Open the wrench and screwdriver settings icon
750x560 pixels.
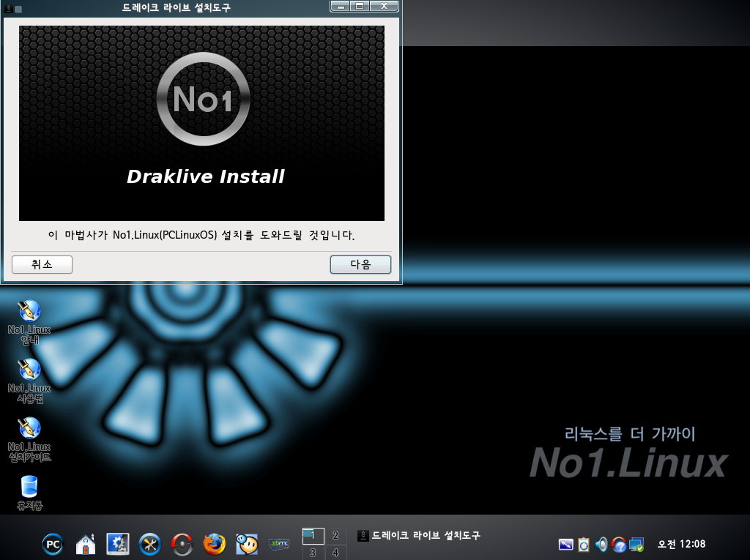point(149,544)
